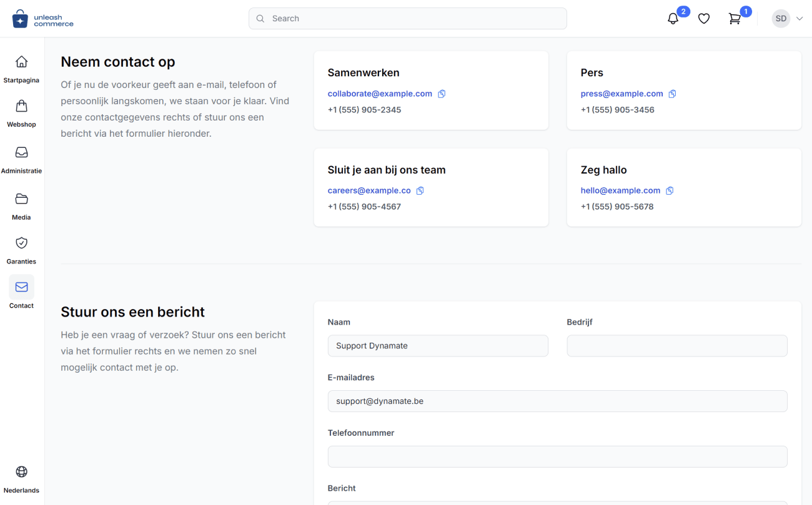Screen dimensions: 812x505
Task: Open careers@example.co email link
Action: click(x=369, y=190)
